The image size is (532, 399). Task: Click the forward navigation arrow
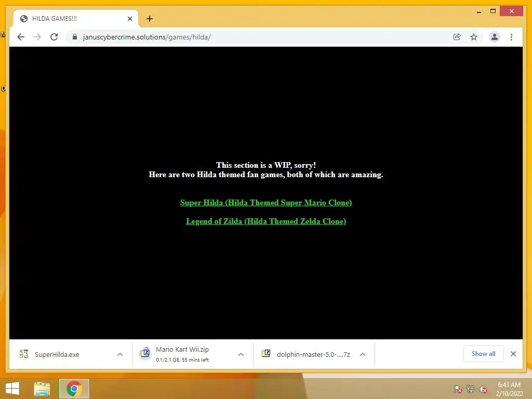[37, 37]
